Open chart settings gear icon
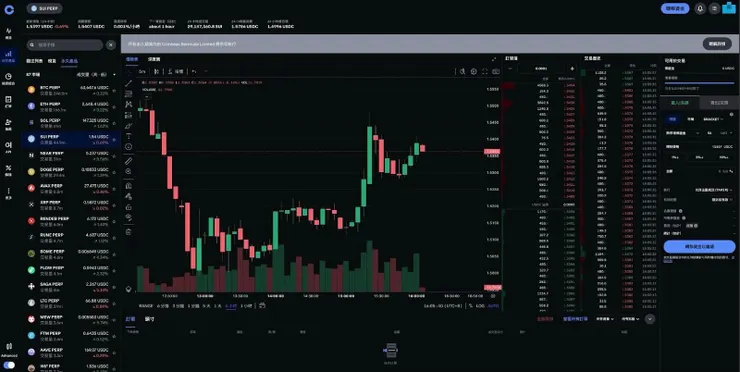 (473, 71)
